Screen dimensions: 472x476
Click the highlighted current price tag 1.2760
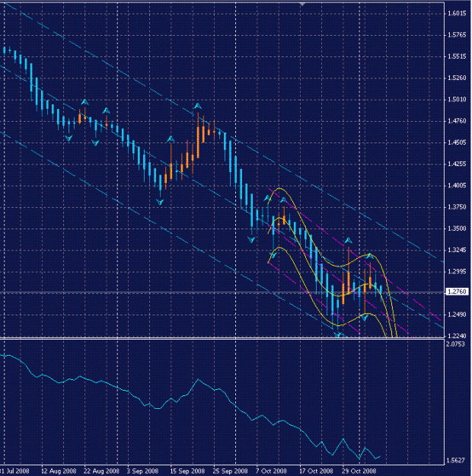point(457,292)
